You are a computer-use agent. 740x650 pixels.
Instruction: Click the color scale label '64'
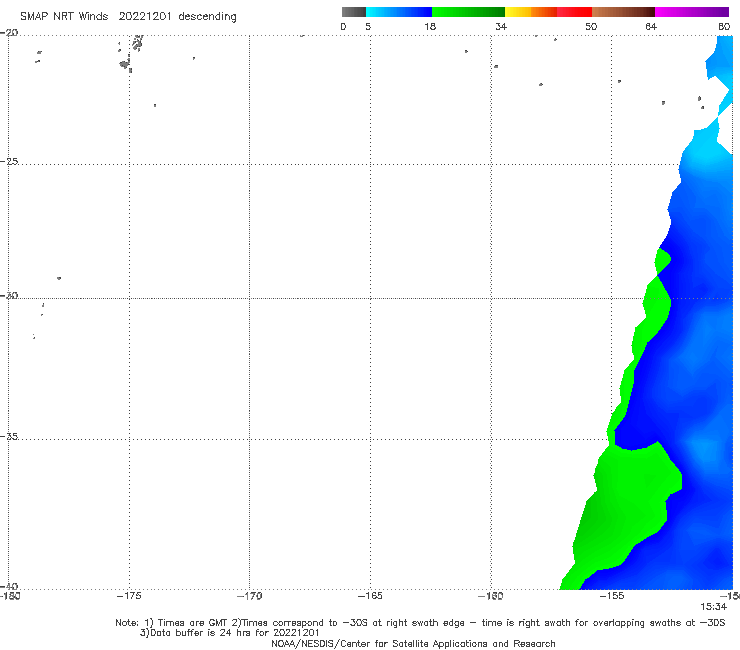(x=651, y=27)
